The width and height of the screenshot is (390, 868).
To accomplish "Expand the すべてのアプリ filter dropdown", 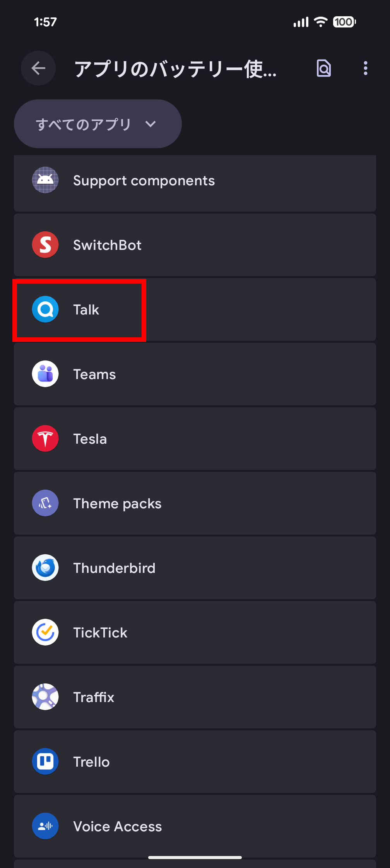I will (x=97, y=124).
